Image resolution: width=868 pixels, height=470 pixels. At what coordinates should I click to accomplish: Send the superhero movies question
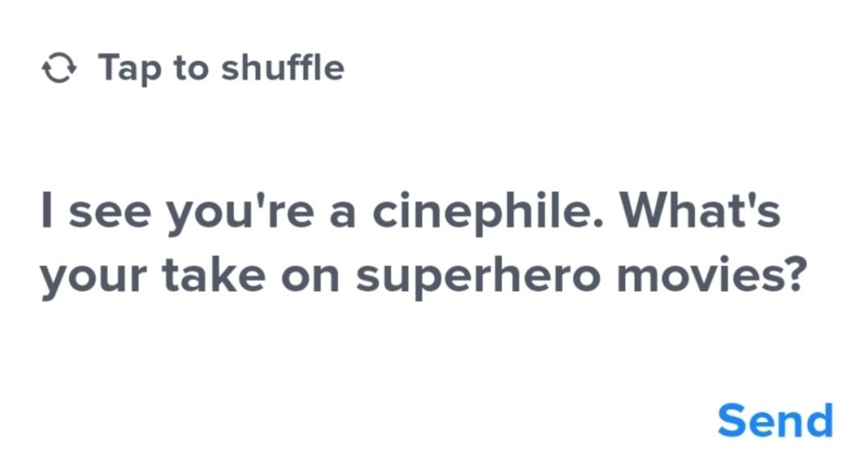pos(775,421)
